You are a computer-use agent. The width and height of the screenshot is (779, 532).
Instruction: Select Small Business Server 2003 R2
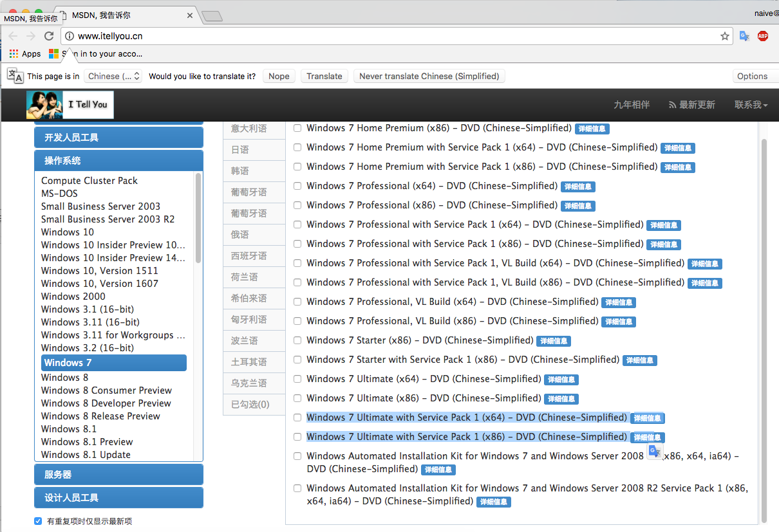coord(108,219)
